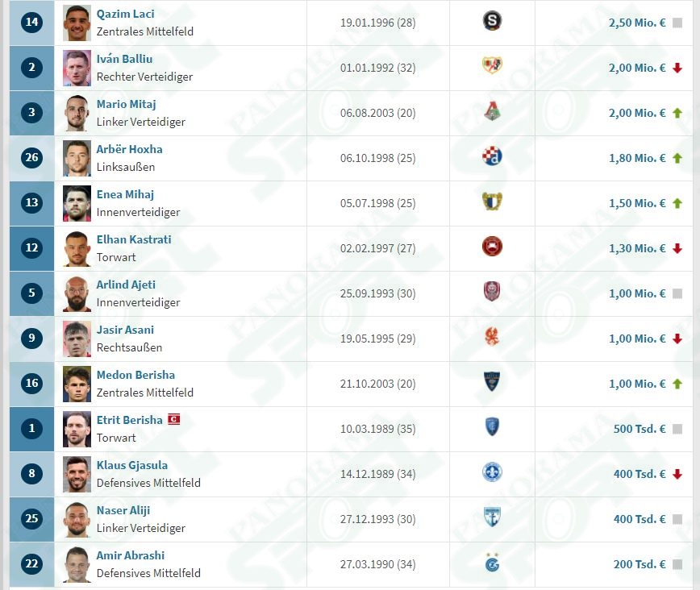The height and width of the screenshot is (590, 700).
Task: Click the Darmstadt crest in Klaus Gjasula's row
Action: [x=492, y=472]
